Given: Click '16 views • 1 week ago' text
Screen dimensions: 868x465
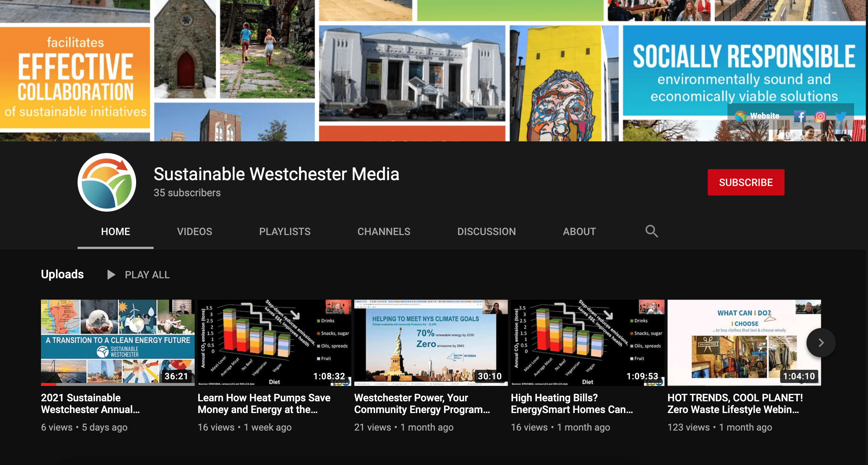Looking at the screenshot, I should pyautogui.click(x=244, y=427).
